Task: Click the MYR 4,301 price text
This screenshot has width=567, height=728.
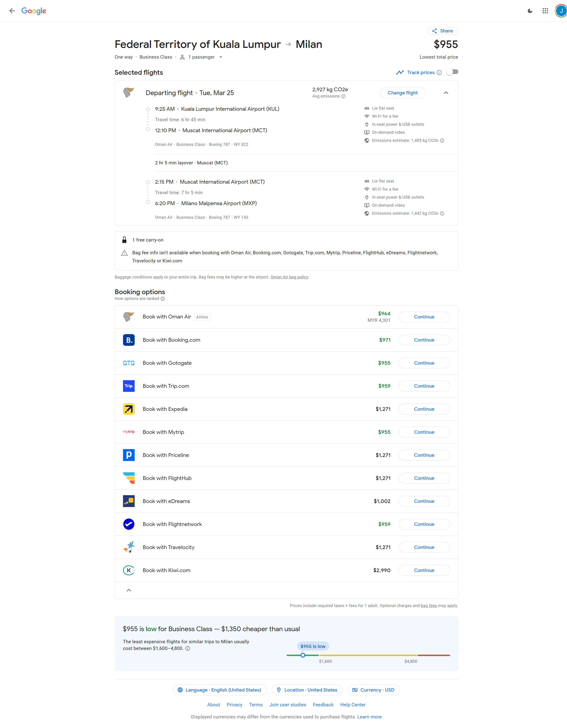Action: pos(379,320)
